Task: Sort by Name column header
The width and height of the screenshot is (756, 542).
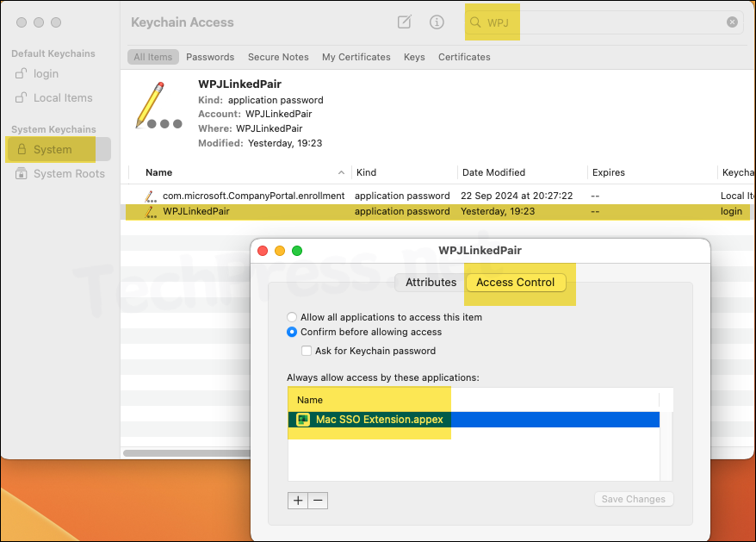Action: 158,172
